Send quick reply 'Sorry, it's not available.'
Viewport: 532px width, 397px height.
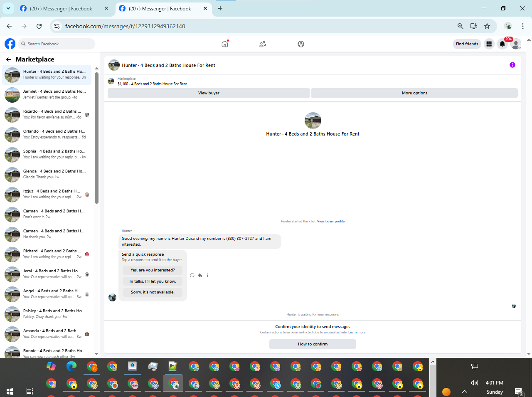[x=153, y=292]
